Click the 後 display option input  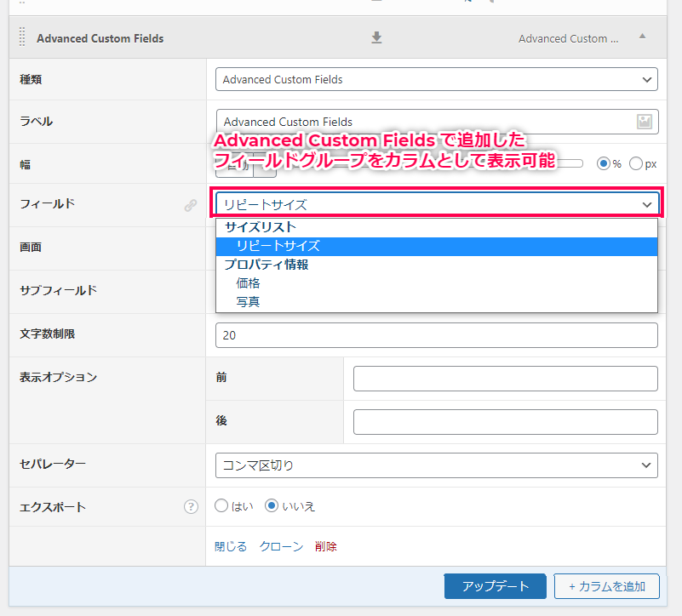pyautogui.click(x=506, y=422)
